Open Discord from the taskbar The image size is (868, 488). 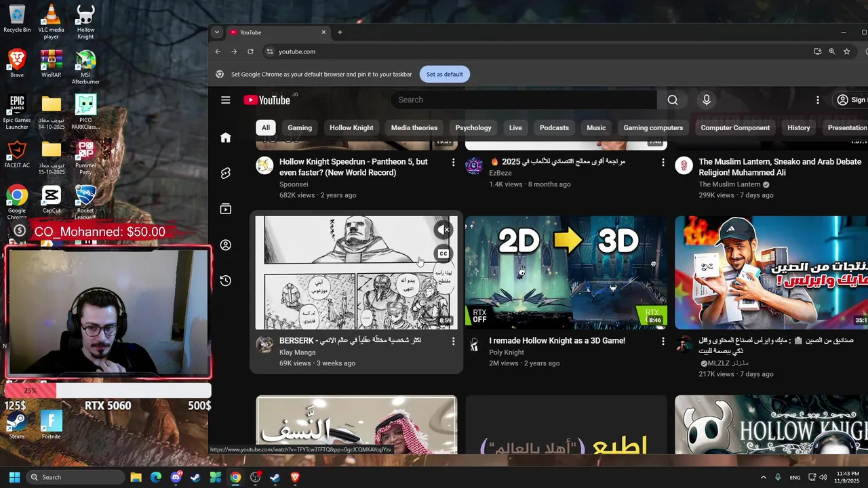176,477
